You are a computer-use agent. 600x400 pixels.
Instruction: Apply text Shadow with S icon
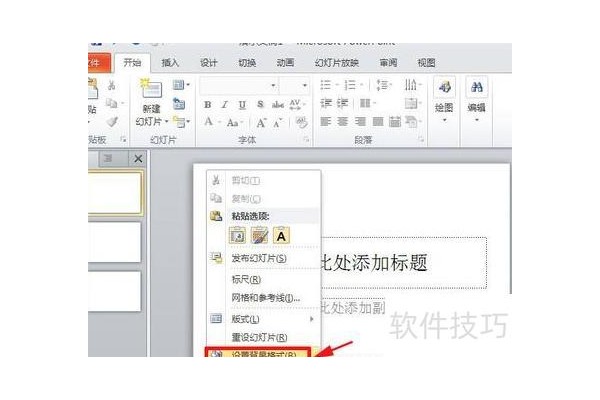(260, 104)
